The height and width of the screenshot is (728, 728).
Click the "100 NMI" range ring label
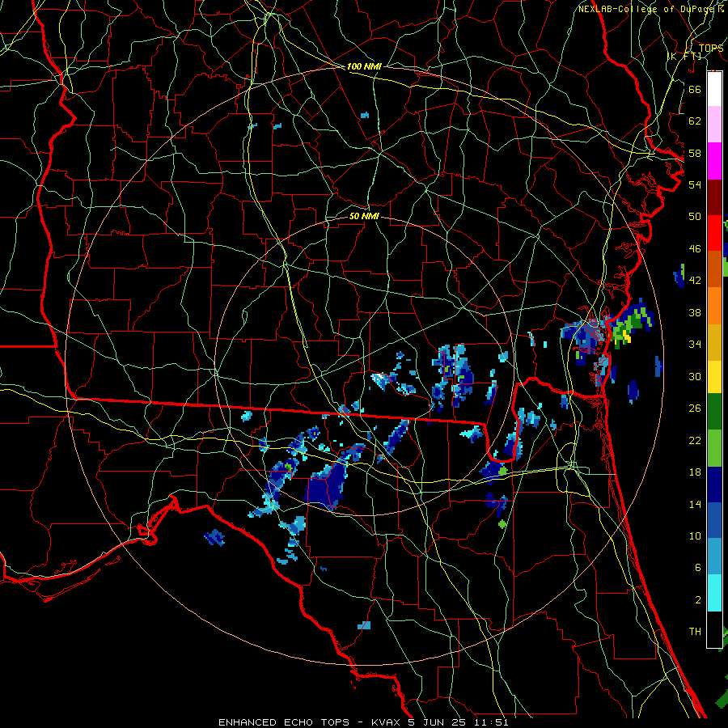364,66
